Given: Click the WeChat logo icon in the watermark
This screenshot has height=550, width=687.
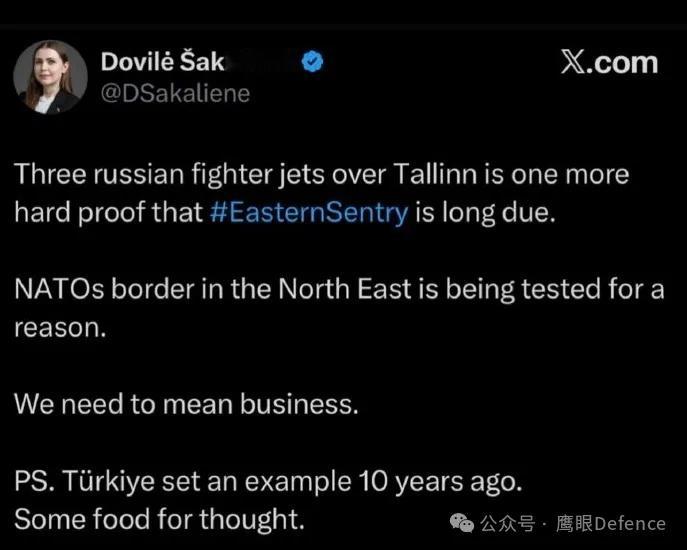Looking at the screenshot, I should [x=462, y=523].
